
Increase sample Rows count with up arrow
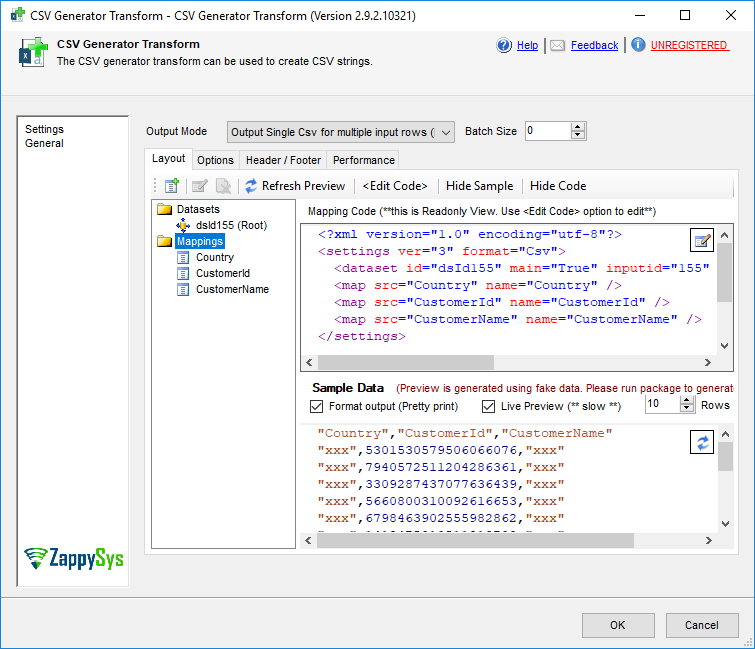click(x=687, y=400)
